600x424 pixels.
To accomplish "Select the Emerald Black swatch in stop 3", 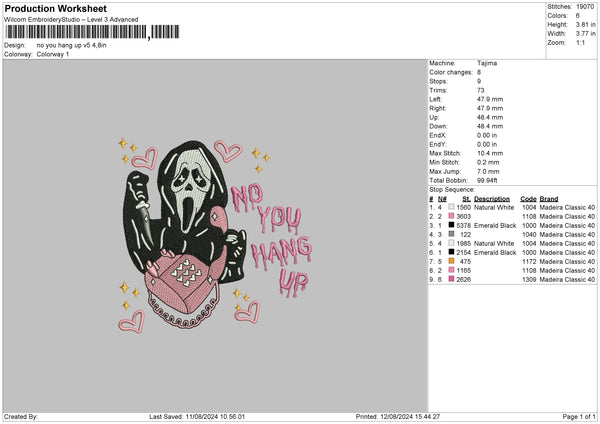I will pyautogui.click(x=451, y=225).
